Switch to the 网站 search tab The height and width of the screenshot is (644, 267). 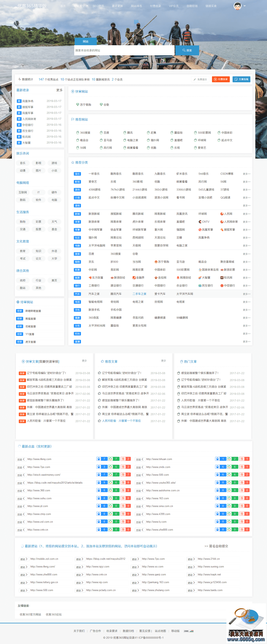[x=86, y=41]
